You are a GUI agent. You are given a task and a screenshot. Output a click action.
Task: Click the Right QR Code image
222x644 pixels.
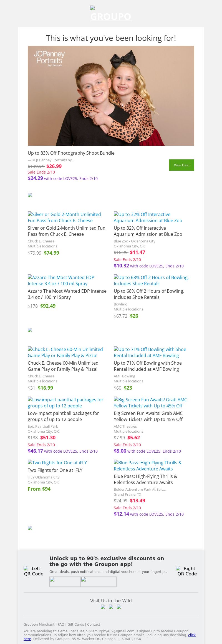187,571
